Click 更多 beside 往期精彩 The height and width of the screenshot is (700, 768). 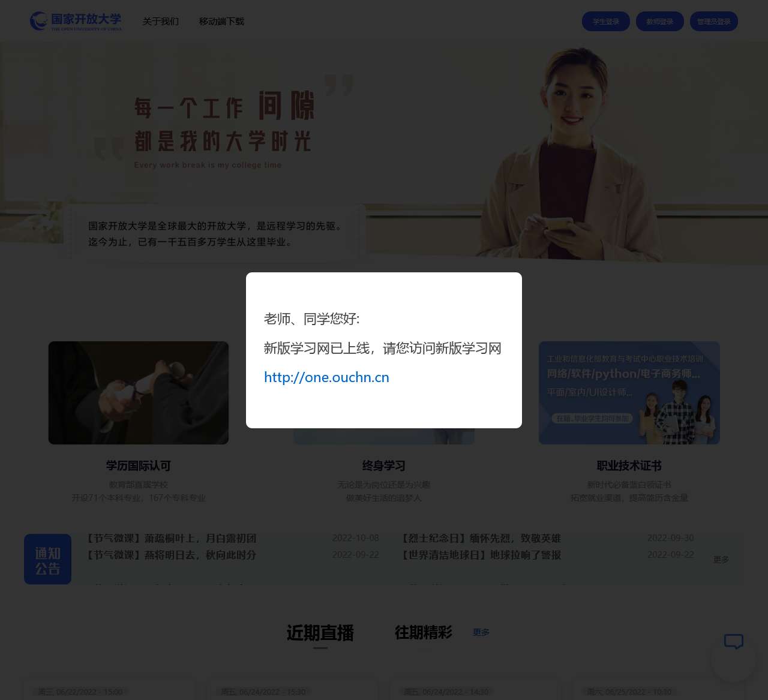click(x=480, y=632)
